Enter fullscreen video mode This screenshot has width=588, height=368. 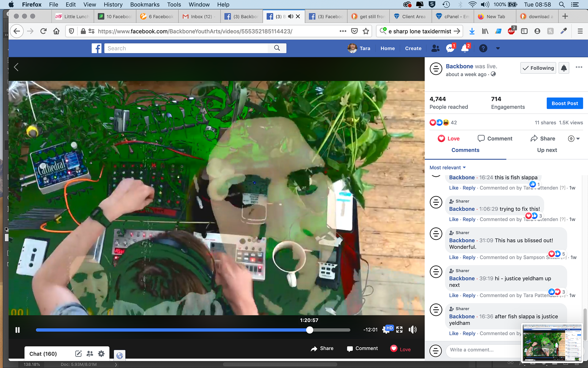tap(399, 330)
